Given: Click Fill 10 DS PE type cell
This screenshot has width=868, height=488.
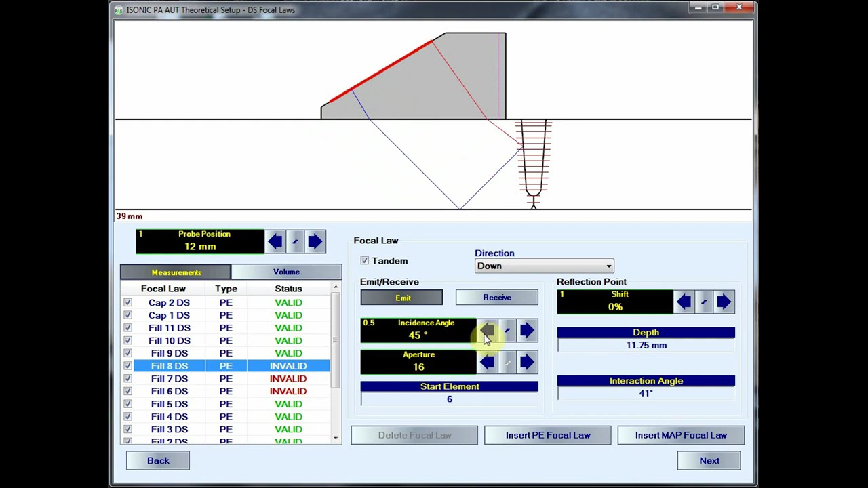Looking at the screenshot, I should tap(226, 340).
